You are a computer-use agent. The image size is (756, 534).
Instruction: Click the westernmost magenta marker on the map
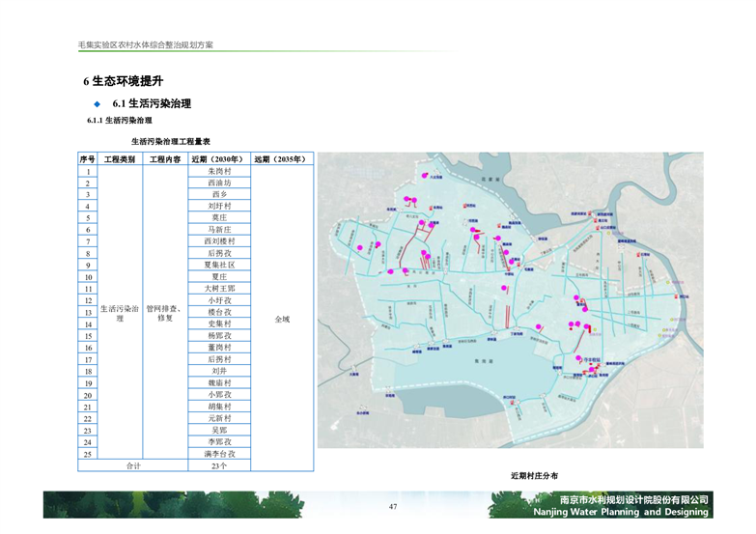pyautogui.click(x=359, y=248)
